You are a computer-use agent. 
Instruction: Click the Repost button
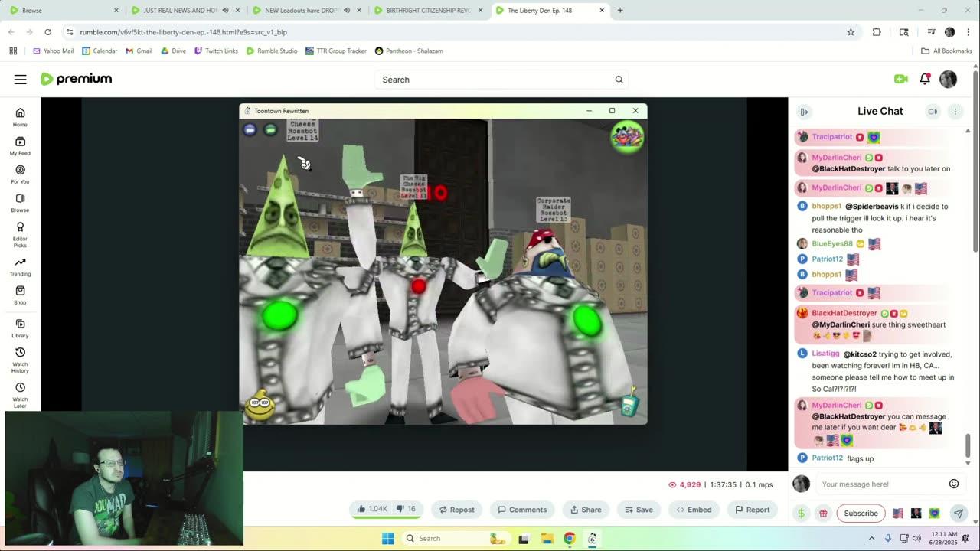point(456,510)
